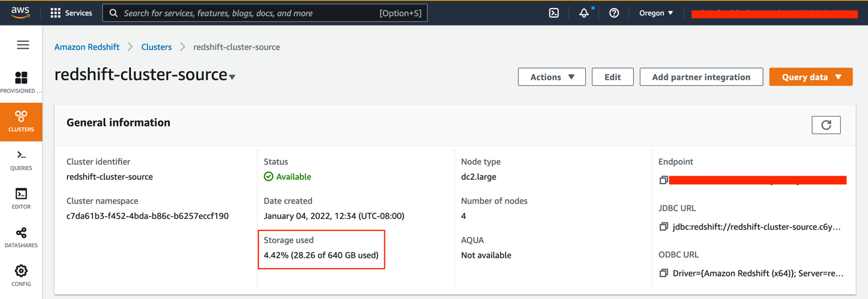868x299 pixels.
Task: Copy the ODBC URL
Action: click(663, 273)
